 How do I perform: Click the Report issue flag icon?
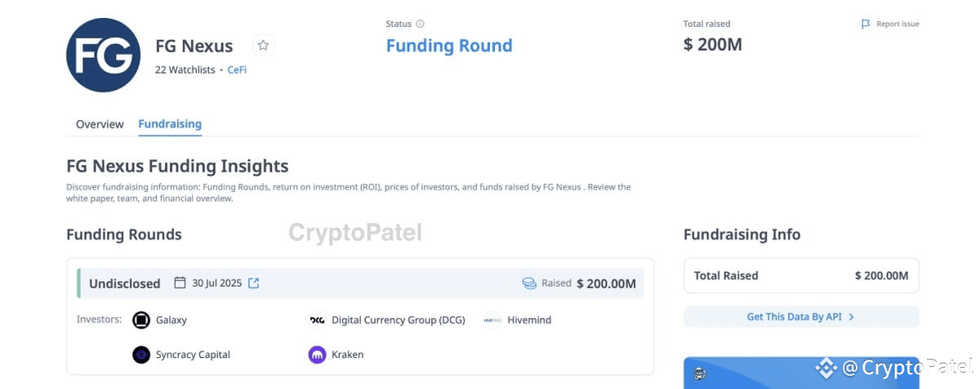tap(866, 25)
